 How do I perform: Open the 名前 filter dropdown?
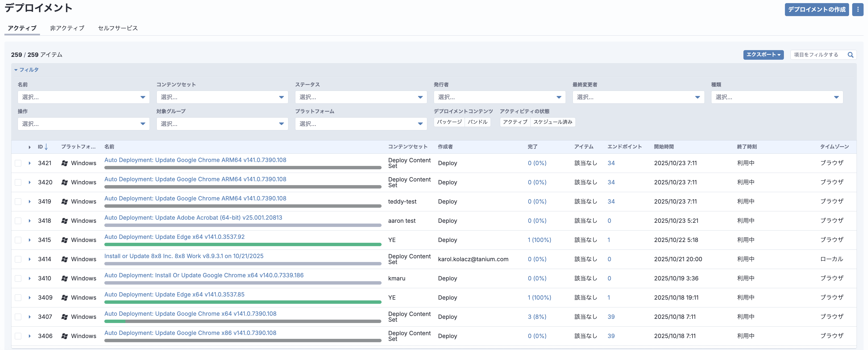coord(83,97)
